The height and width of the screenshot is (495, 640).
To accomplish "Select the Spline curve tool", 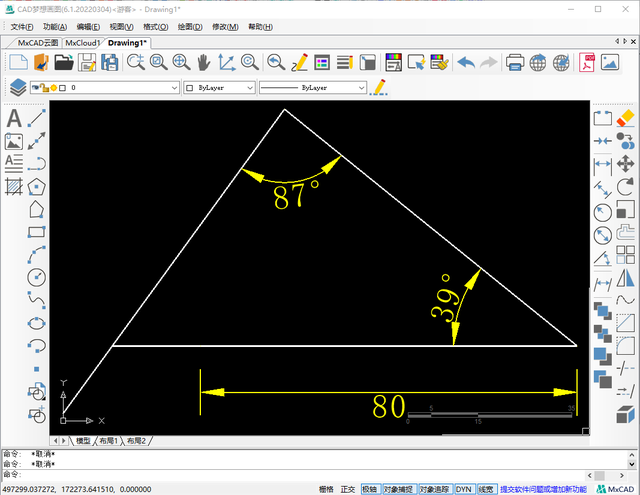I will tap(37, 300).
